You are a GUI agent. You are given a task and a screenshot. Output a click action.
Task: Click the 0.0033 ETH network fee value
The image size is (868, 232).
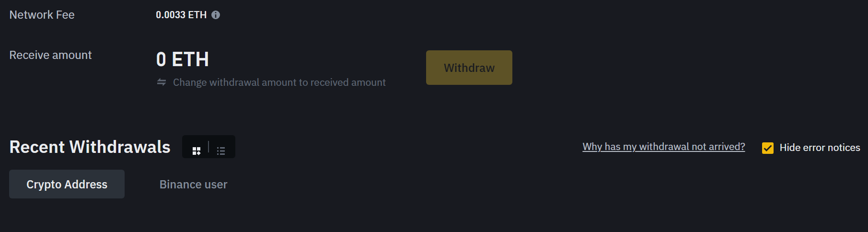181,15
